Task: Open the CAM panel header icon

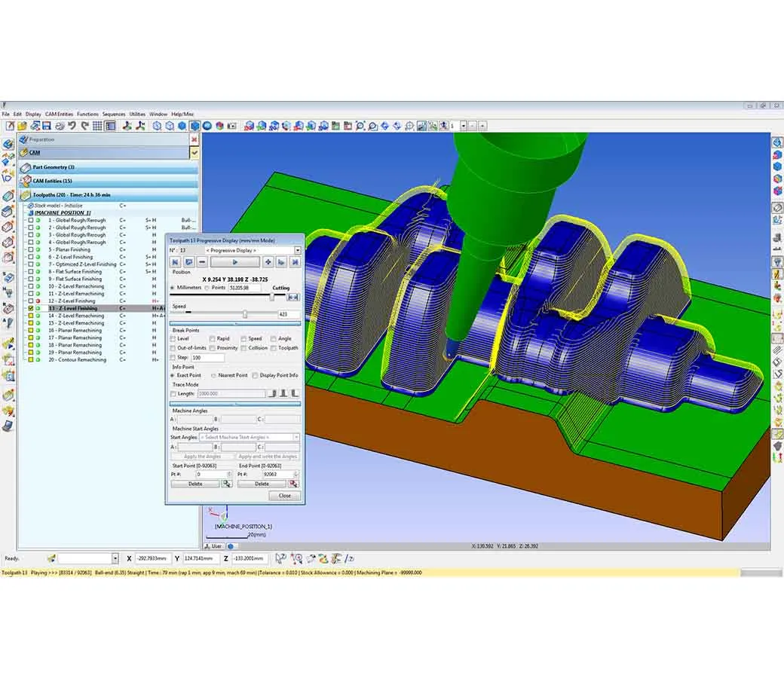Action: 25,151
